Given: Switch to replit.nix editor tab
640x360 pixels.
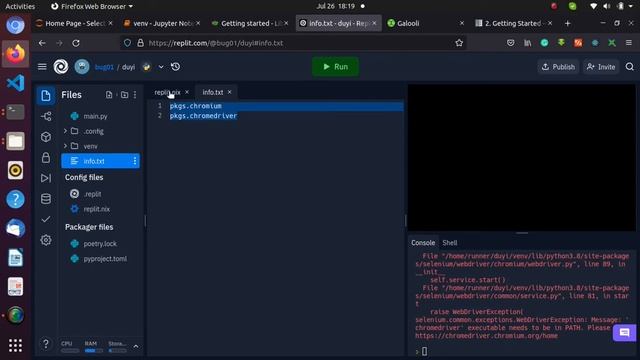Looking at the screenshot, I should pos(167,92).
